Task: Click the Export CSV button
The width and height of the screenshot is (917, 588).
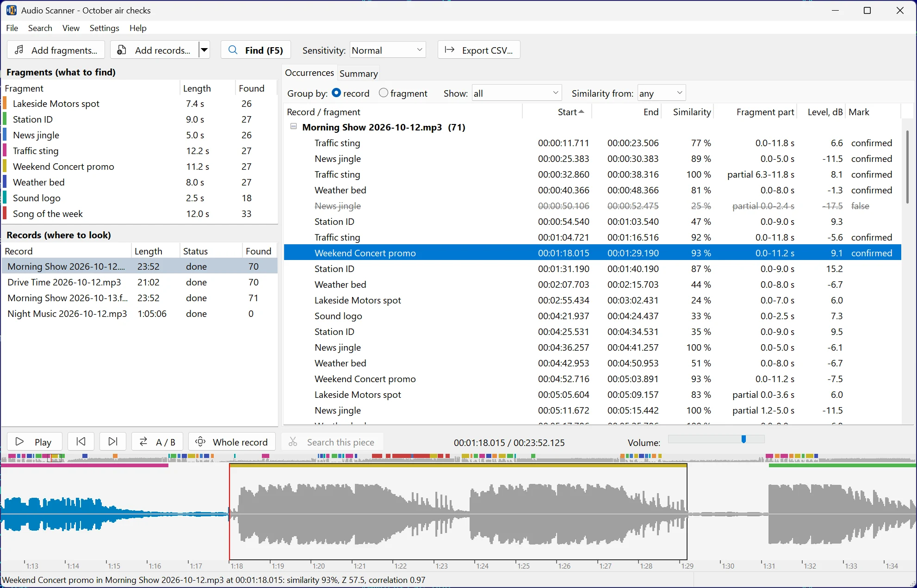Action: pyautogui.click(x=479, y=50)
